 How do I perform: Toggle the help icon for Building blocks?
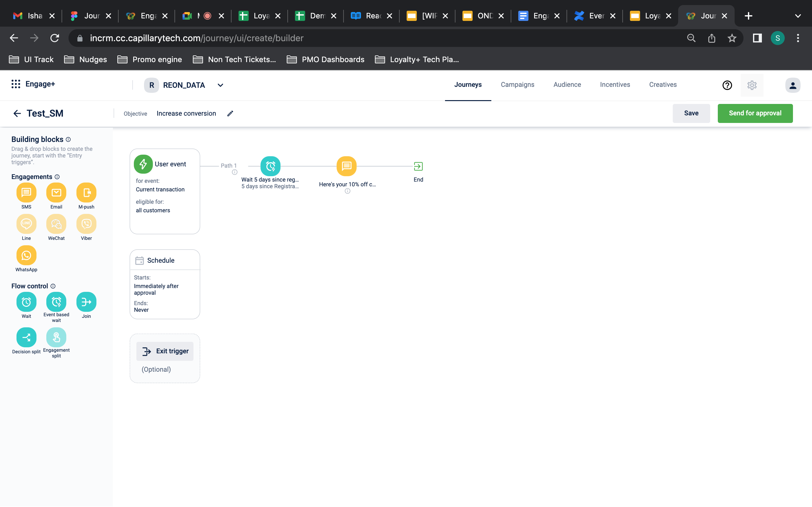(x=69, y=140)
